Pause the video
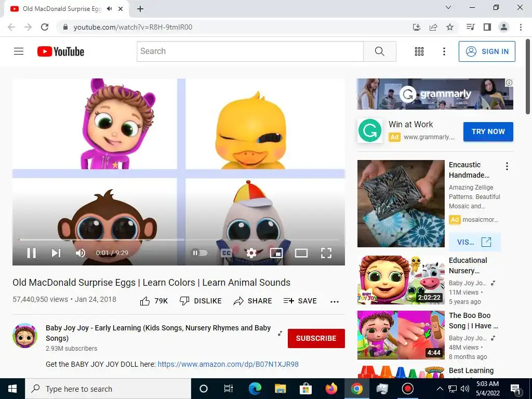This screenshot has height=399, width=532. [x=31, y=253]
